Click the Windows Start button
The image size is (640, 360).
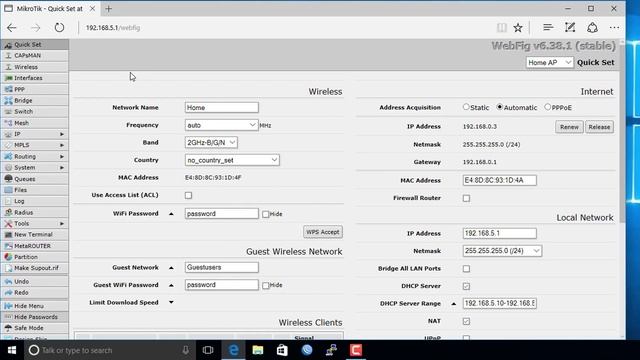[x=12, y=350]
